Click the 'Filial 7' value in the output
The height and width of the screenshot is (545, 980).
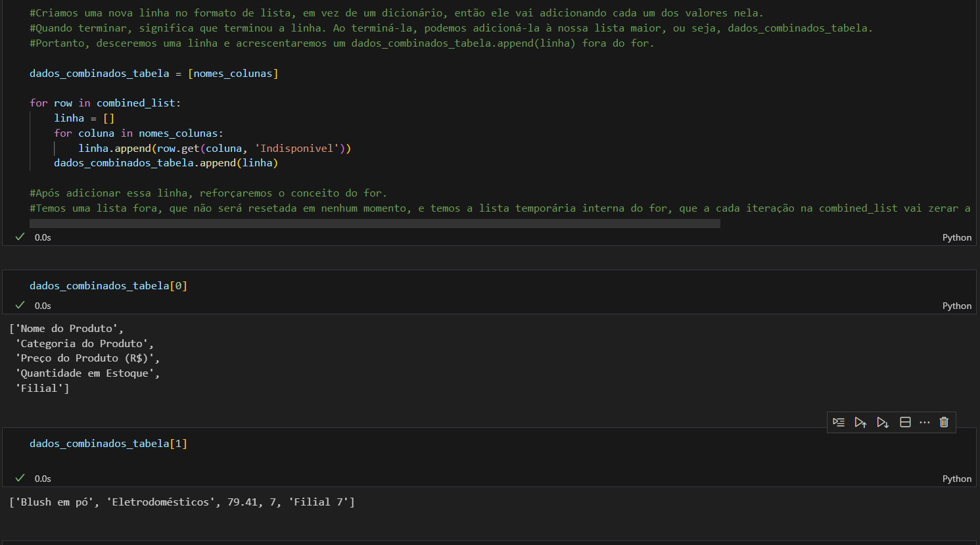[x=319, y=502]
